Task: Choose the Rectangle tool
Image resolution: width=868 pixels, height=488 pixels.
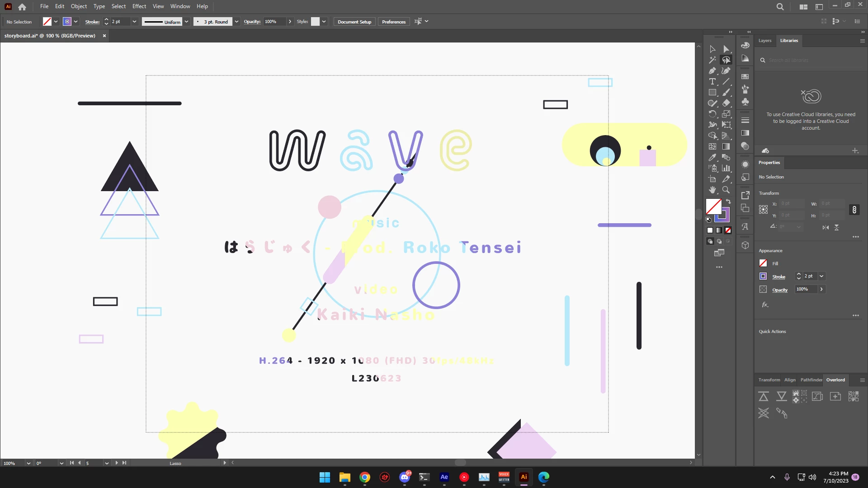Action: click(x=712, y=93)
